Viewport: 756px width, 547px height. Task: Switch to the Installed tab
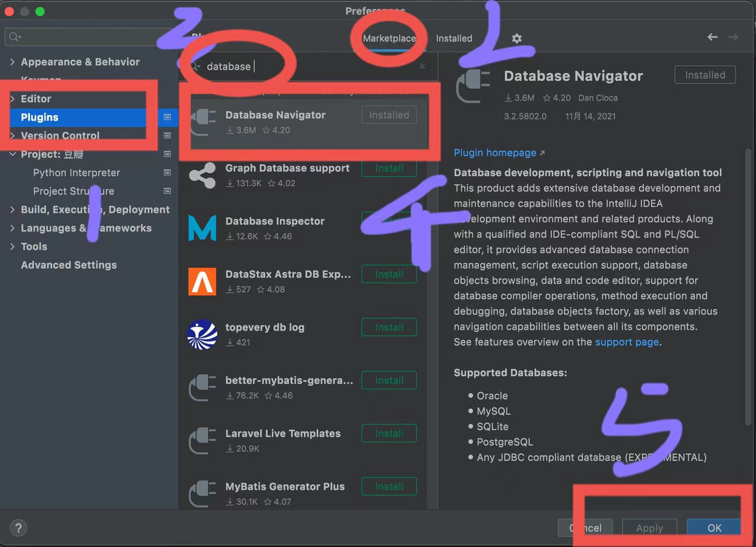pos(454,38)
